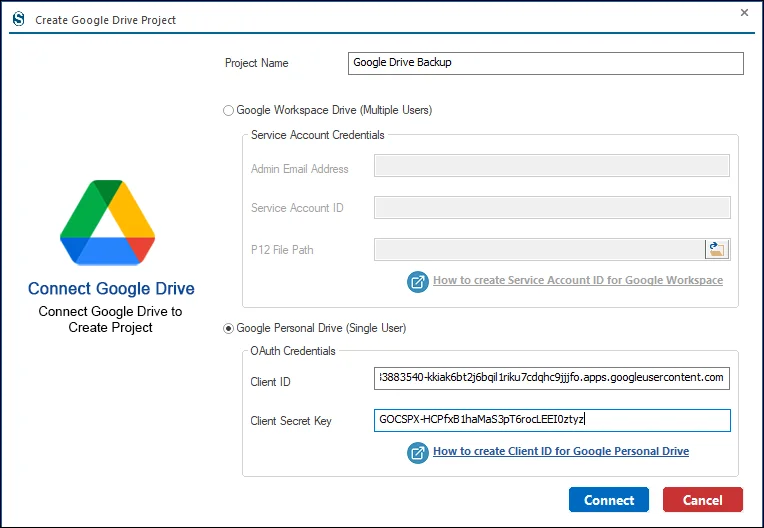This screenshot has height=528, width=764.
Task: Click the Client Secret Key label
Action: coord(291,421)
